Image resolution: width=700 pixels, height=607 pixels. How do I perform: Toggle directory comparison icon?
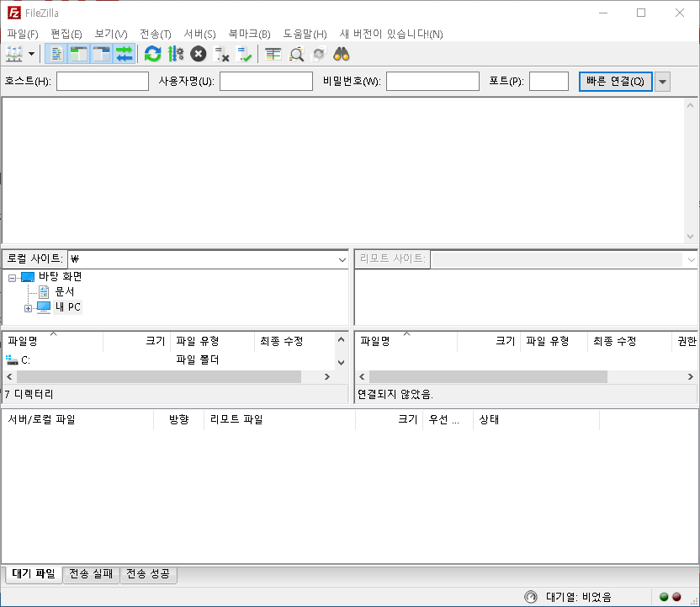pos(296,54)
